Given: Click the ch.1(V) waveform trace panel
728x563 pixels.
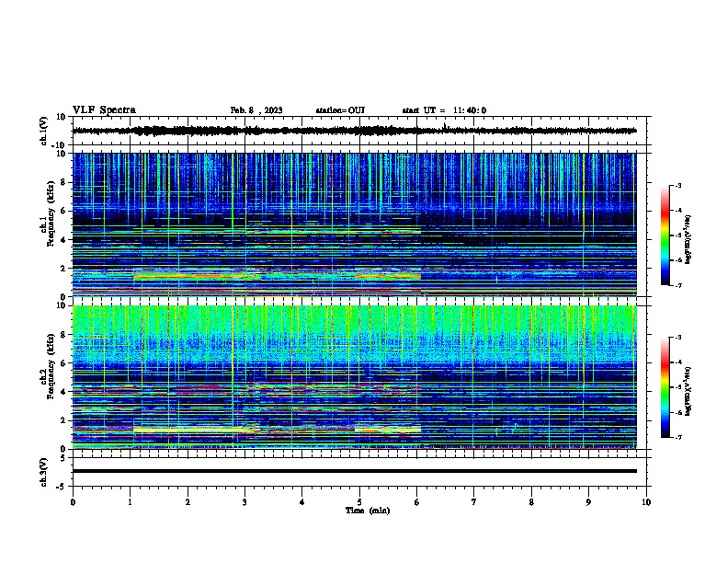Looking at the screenshot, I should coord(361,131).
